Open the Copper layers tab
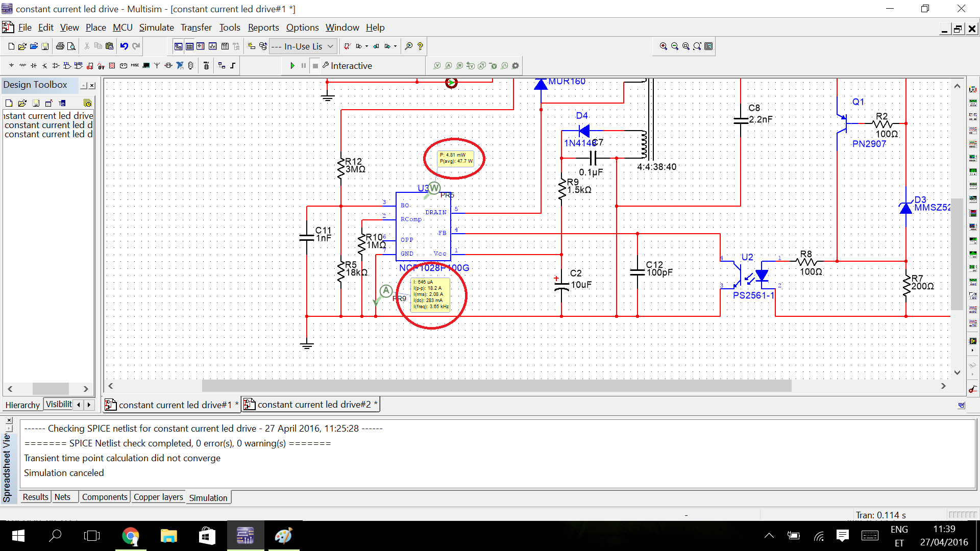The height and width of the screenshot is (551, 980). click(158, 497)
